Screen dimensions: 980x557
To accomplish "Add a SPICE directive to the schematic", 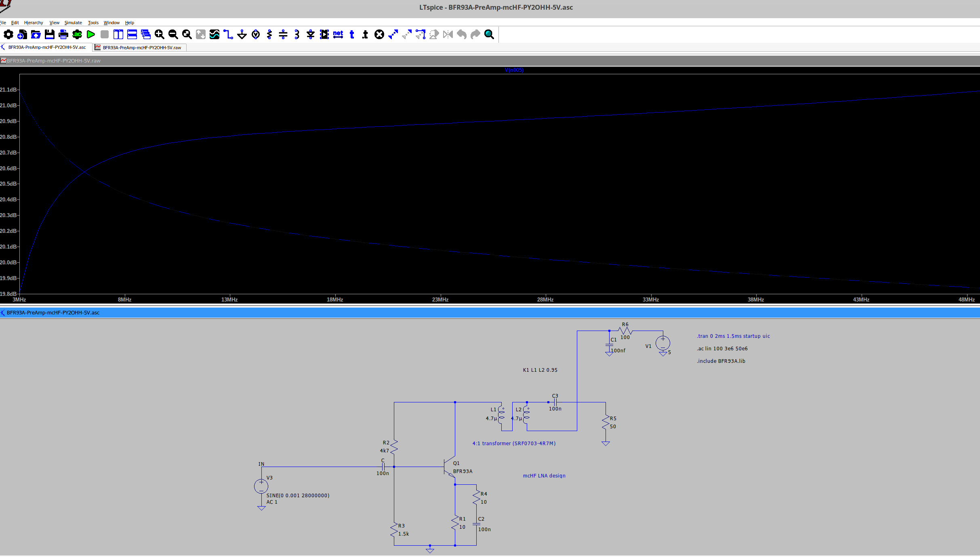I will click(x=364, y=35).
